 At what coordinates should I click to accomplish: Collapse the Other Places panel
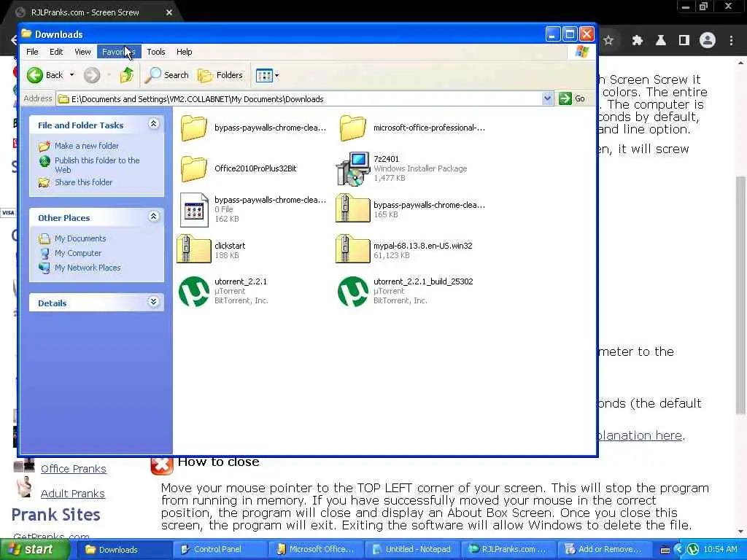point(153,217)
